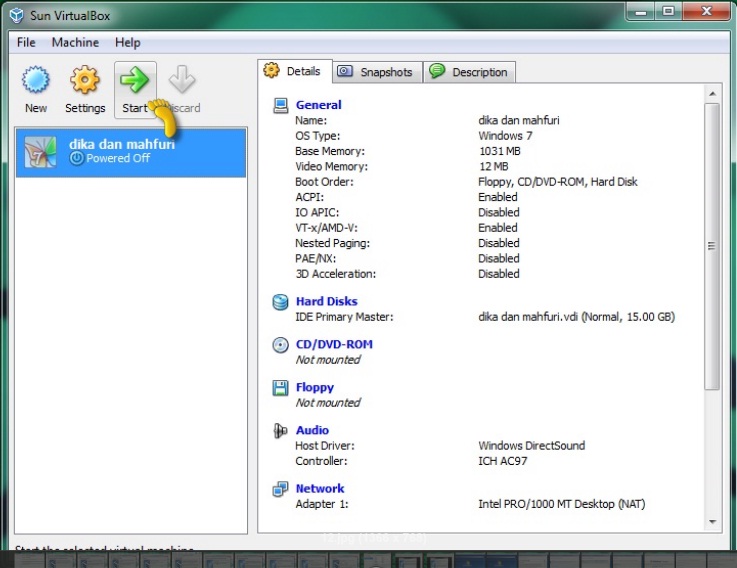Click Not mounted under CD/DVD-ROM

[328, 360]
